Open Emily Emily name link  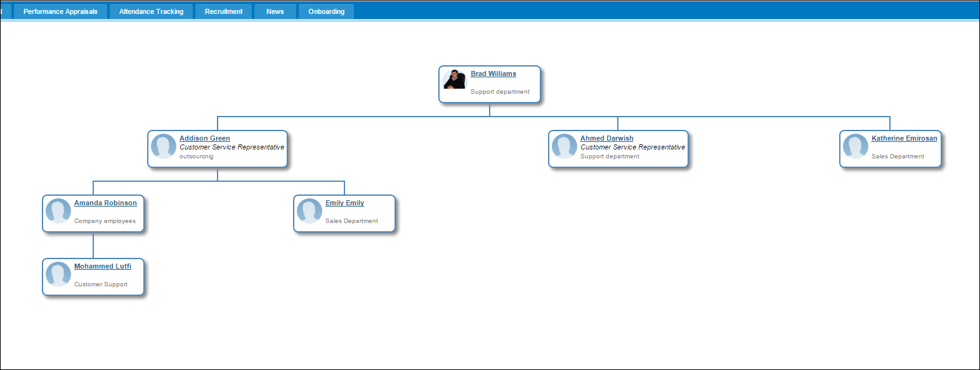pyautogui.click(x=344, y=203)
